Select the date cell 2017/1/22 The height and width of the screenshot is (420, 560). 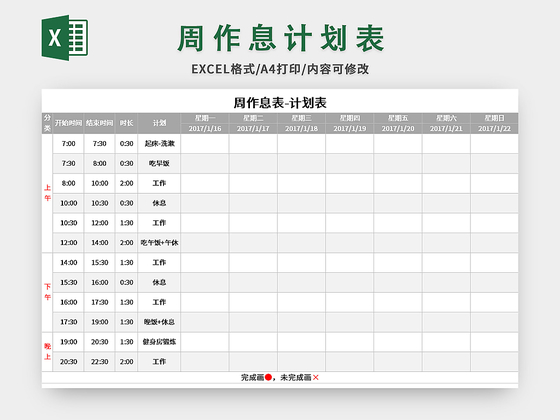click(x=494, y=129)
